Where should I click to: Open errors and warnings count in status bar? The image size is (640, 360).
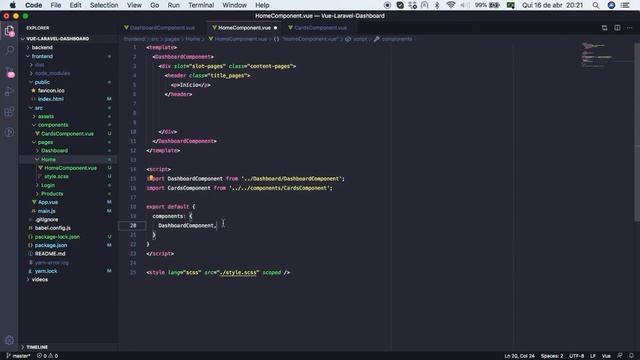point(47,356)
